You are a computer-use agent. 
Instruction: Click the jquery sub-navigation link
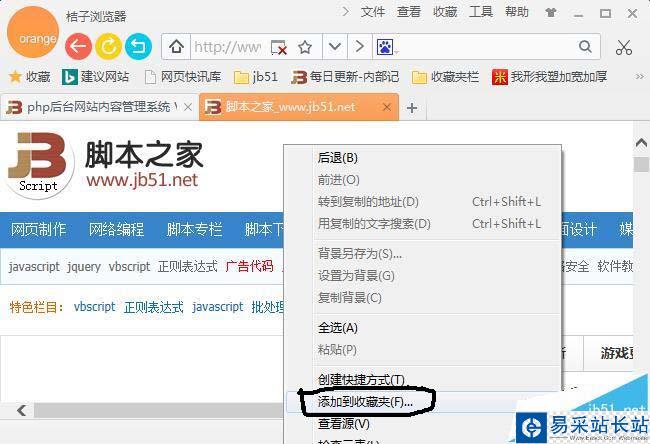click(x=84, y=266)
